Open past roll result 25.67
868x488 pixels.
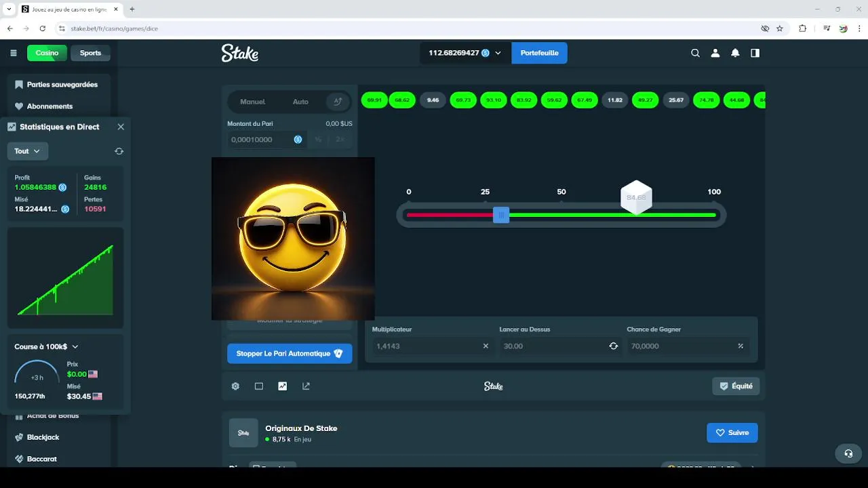[x=676, y=100]
